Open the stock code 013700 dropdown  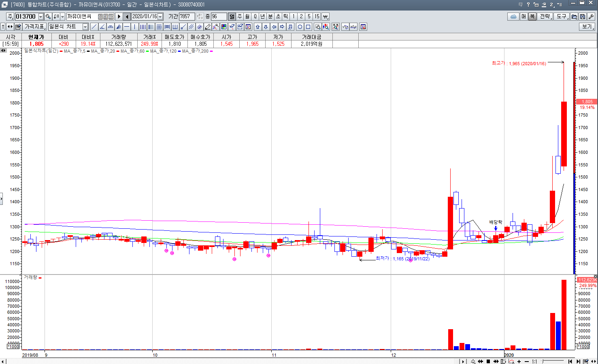point(41,17)
